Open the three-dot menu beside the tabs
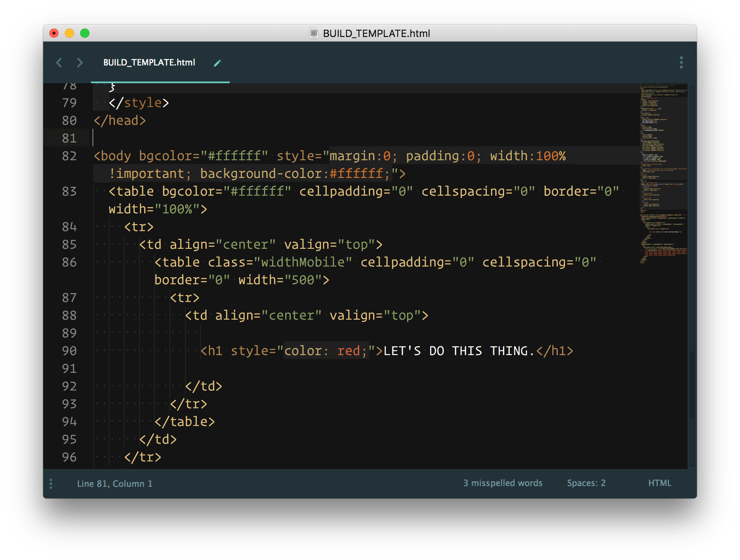Screen dimensions: 740x560 [x=681, y=62]
